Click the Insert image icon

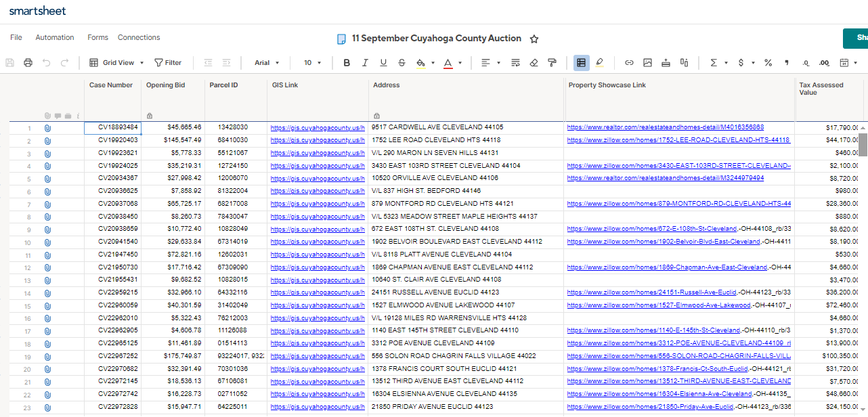coord(647,63)
